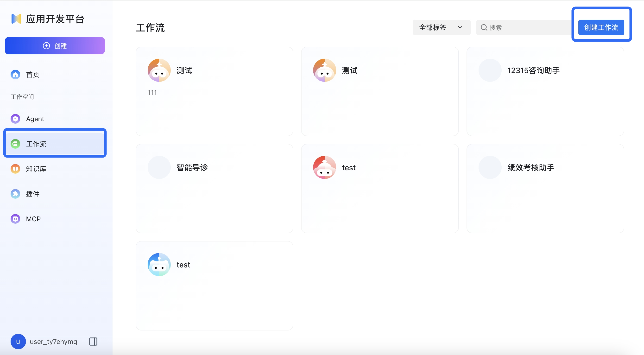This screenshot has width=644, height=355.
Task: Collapse sidebar using panel toggle icon
Action: (x=93, y=342)
